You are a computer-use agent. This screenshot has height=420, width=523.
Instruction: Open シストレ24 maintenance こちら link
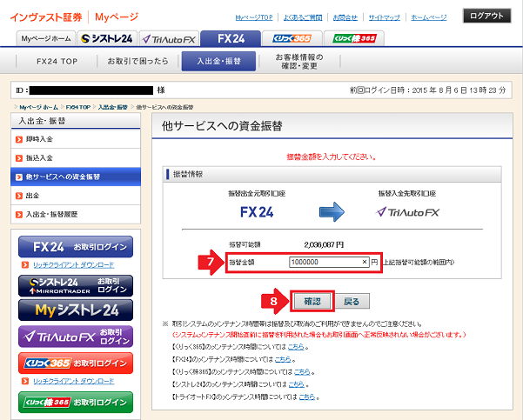296,384
